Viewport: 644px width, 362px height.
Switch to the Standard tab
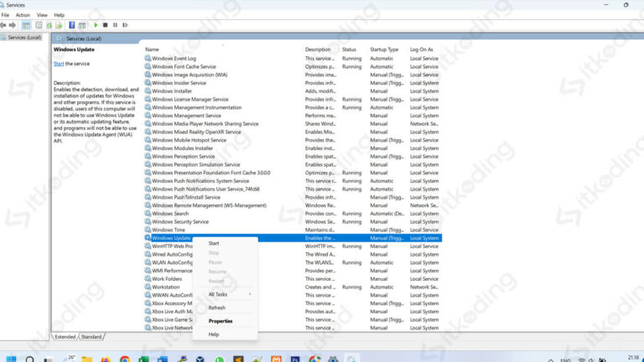click(x=91, y=337)
